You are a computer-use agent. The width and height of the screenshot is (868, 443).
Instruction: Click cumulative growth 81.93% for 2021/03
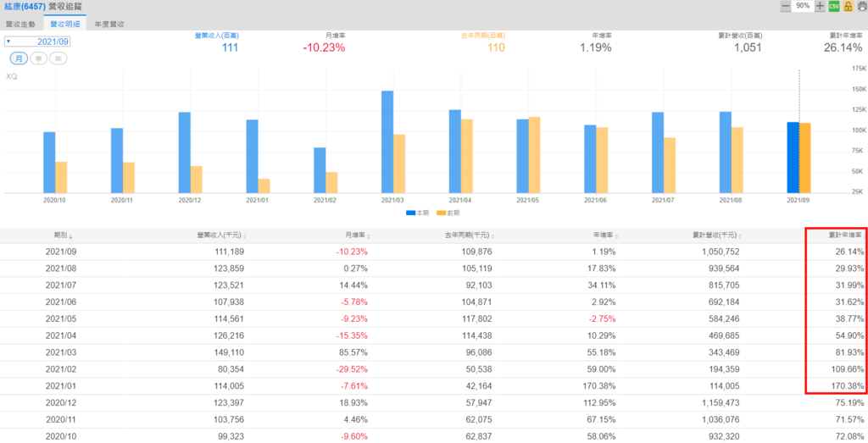[x=849, y=353]
